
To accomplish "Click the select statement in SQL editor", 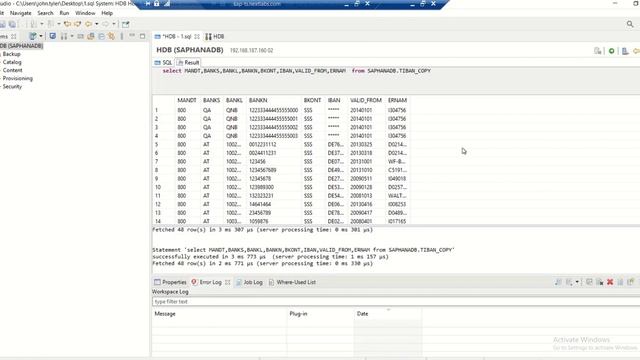I will point(296,71).
